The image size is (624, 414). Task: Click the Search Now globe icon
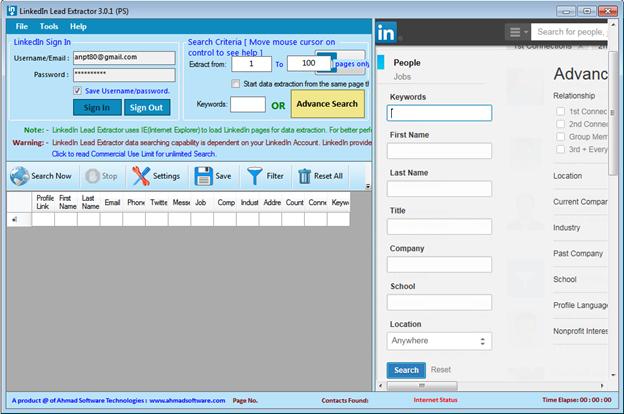(20, 176)
